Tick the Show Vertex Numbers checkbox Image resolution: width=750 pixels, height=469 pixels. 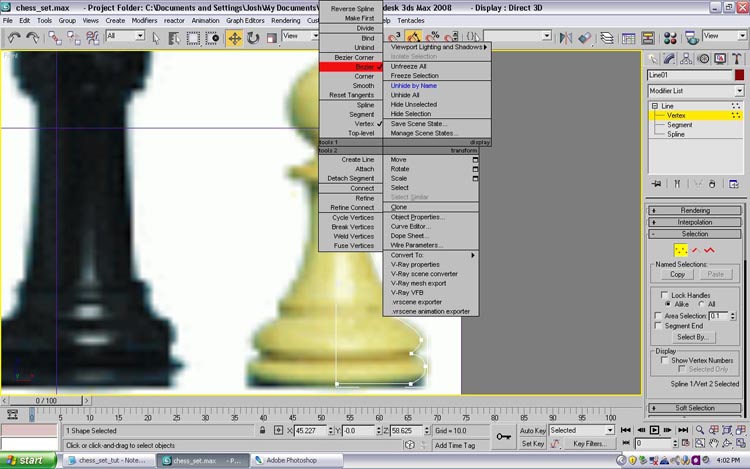pos(664,360)
